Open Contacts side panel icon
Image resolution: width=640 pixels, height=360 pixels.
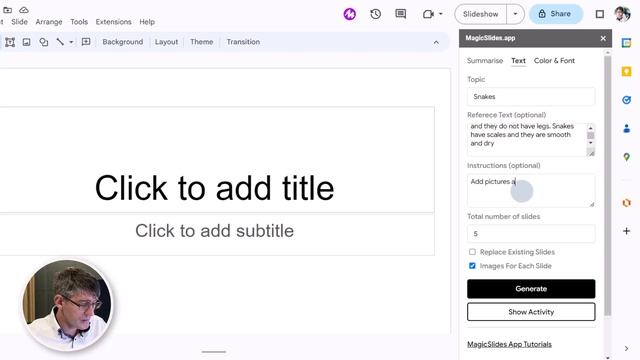627,129
